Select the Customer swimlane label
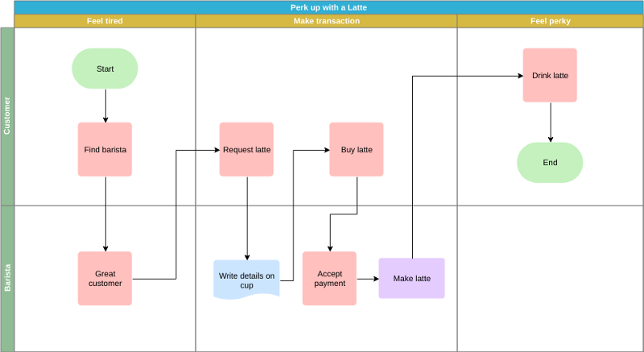This screenshot has width=644, height=352. coord(7,116)
